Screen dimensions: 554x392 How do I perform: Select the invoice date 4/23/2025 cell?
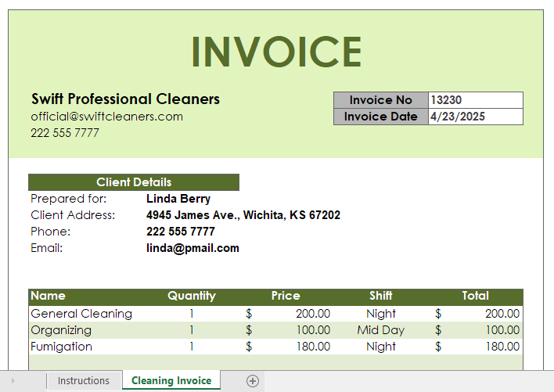pyautogui.click(x=476, y=117)
